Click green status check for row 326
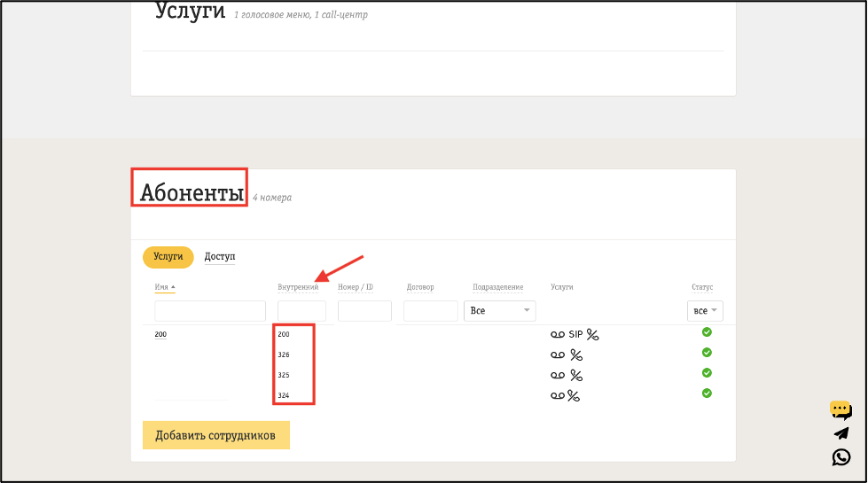 coord(707,353)
